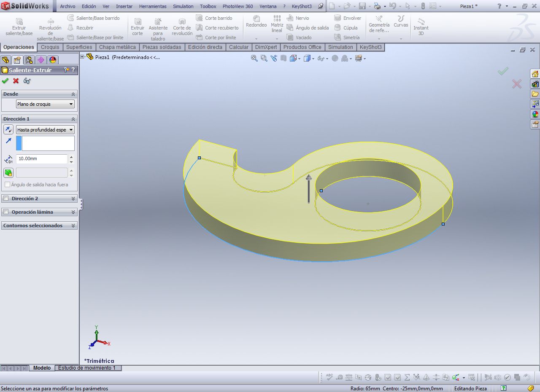The height and width of the screenshot is (392, 540).
Task: Open task pane home resources icon
Action: [x=535, y=74]
